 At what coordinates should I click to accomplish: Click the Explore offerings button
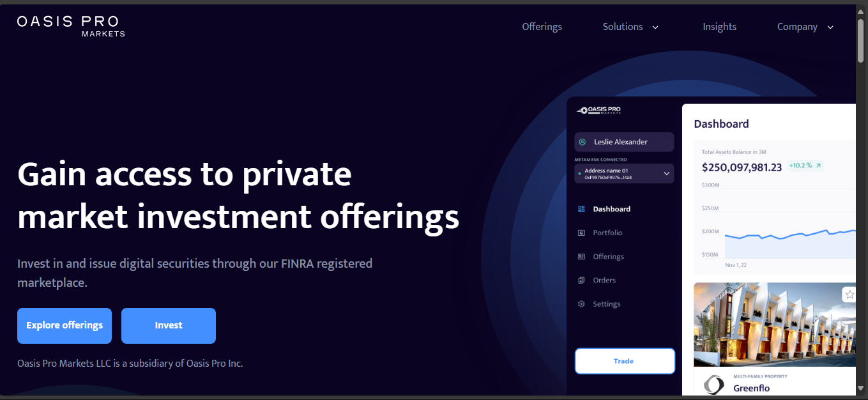[x=65, y=326]
